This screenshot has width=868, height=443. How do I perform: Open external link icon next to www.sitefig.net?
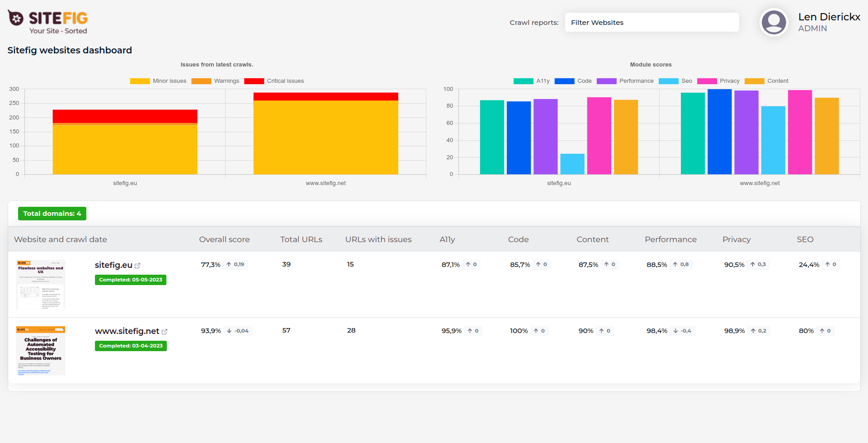click(165, 332)
